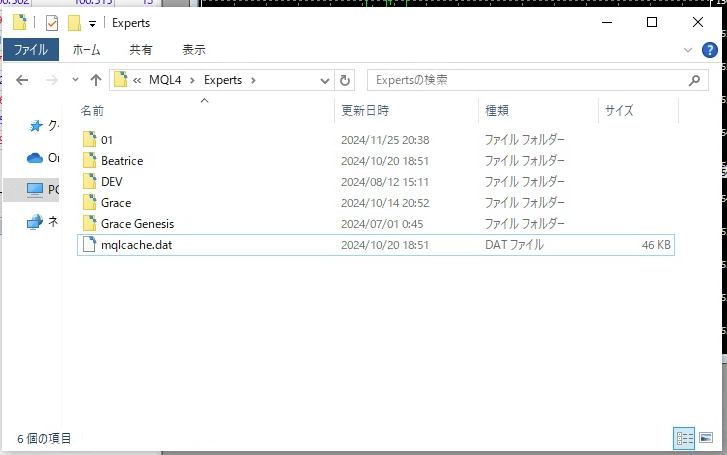Click MQL4 in the address breadcrumb
Screen dimensions: 727x455
pyautogui.click(x=166, y=80)
